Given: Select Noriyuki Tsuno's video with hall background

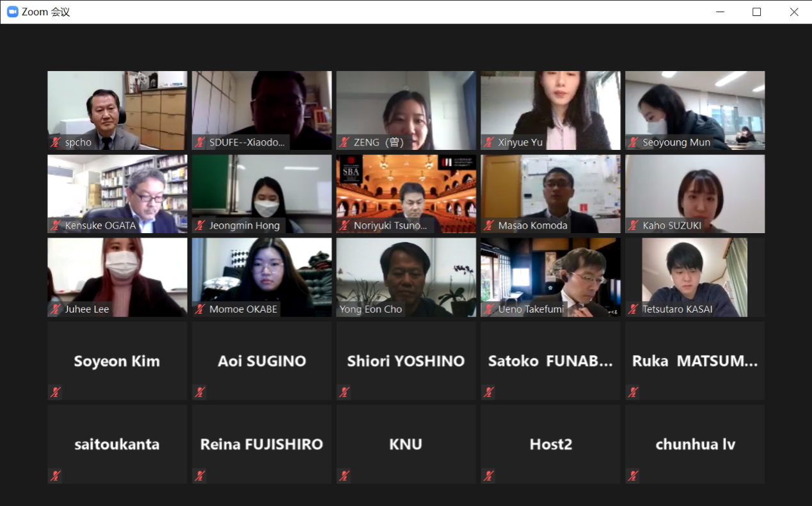Looking at the screenshot, I should click(x=406, y=194).
